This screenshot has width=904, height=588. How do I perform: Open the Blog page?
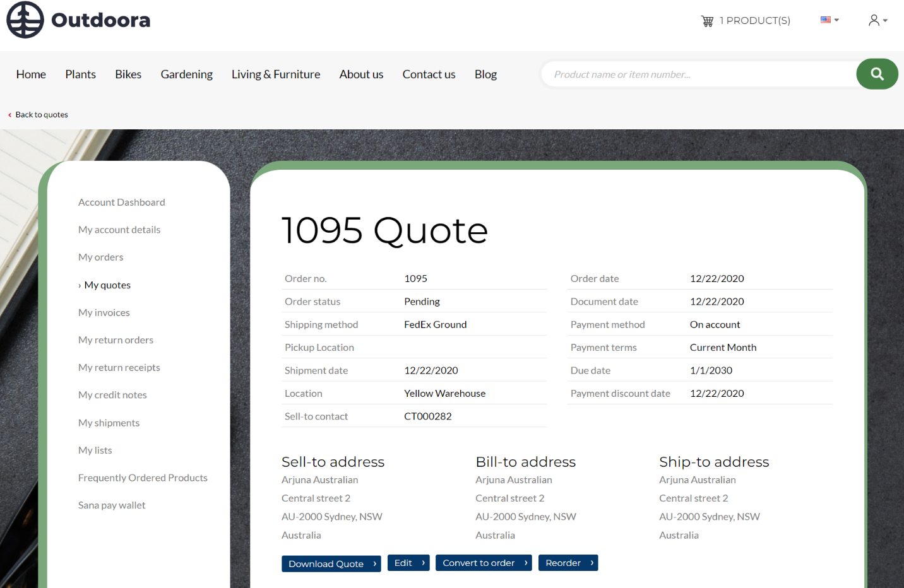[485, 74]
